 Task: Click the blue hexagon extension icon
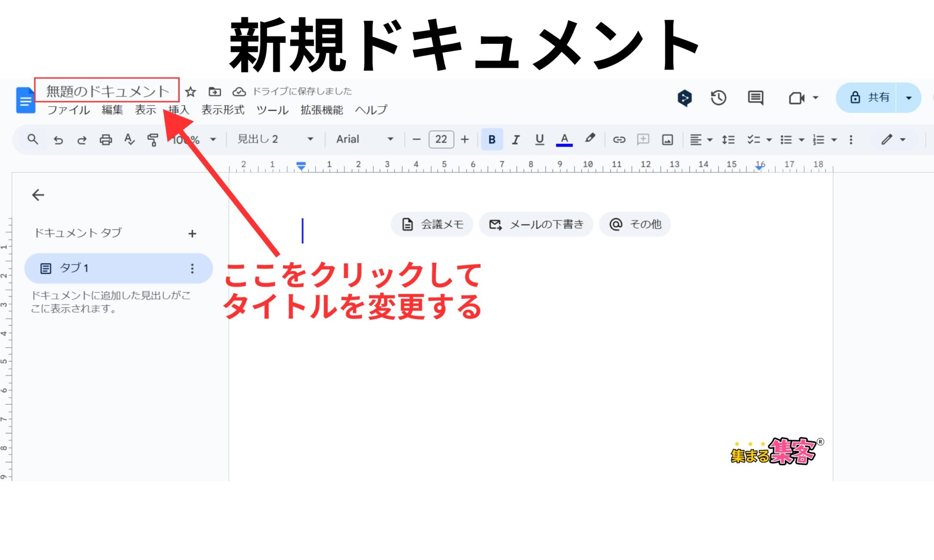(x=685, y=98)
